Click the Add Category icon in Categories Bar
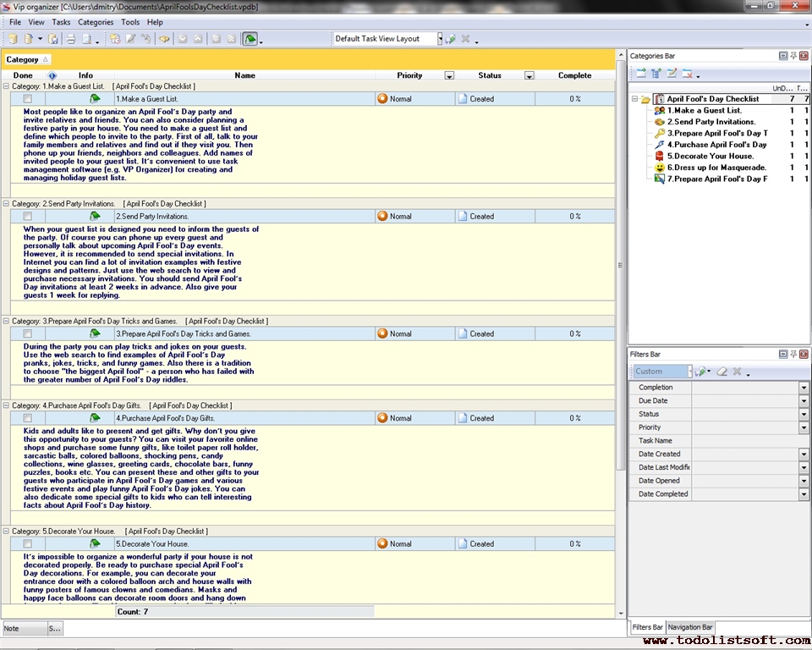812x650 pixels. 640,74
